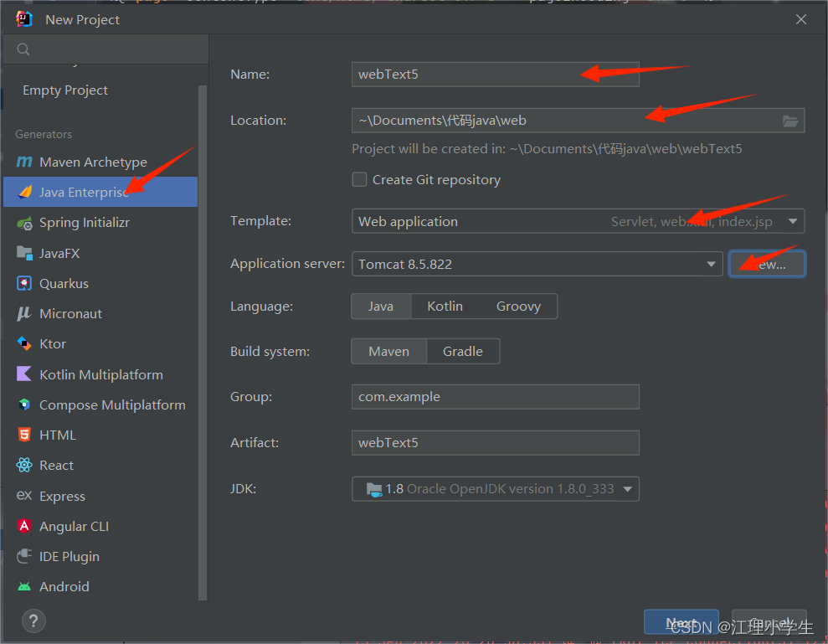
Task: Select the Android list entry label
Action: coord(64,587)
